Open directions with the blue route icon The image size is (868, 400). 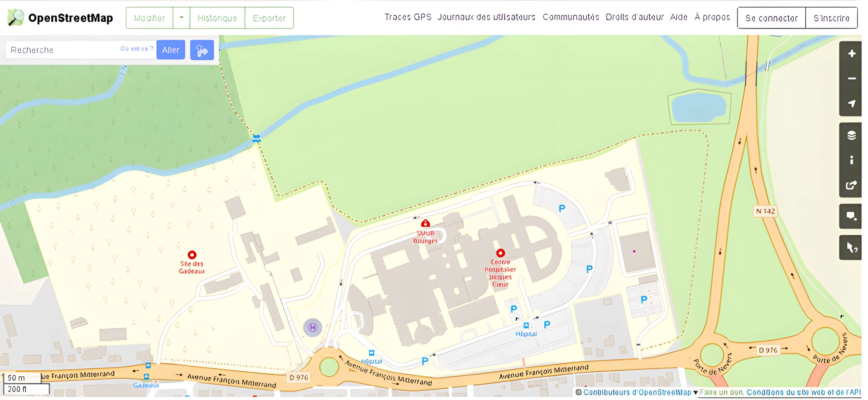(202, 50)
